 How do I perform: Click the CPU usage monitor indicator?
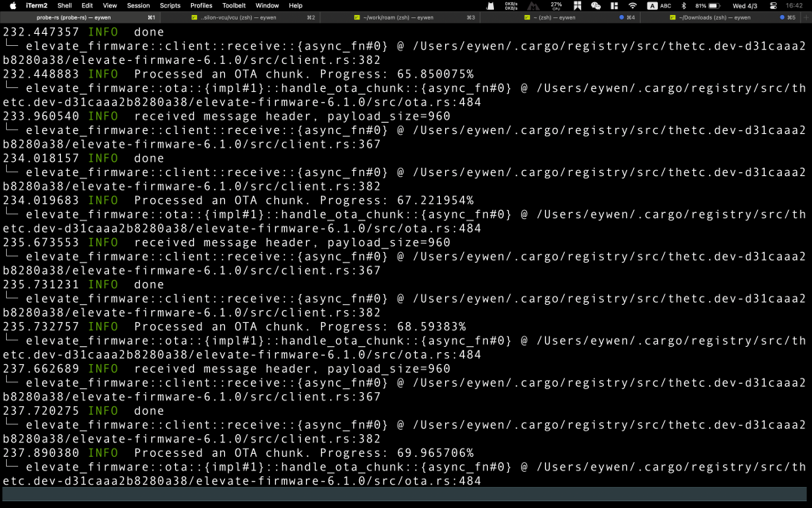pyautogui.click(x=556, y=5)
